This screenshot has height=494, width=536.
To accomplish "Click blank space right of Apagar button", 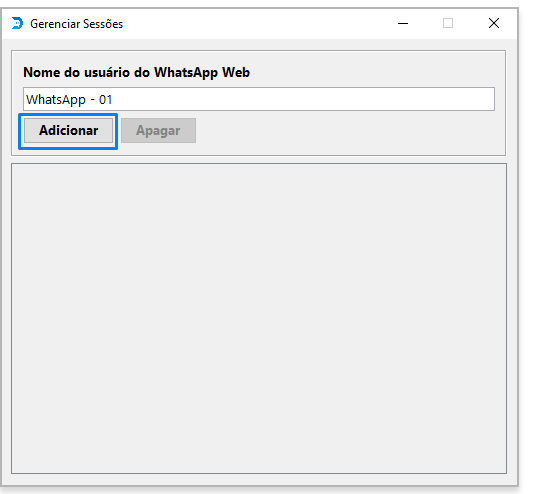I will (x=349, y=132).
